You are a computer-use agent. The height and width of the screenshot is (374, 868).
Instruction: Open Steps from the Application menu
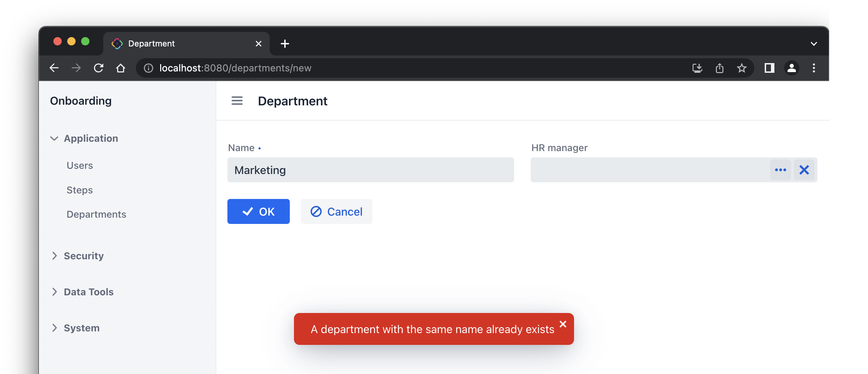pyautogui.click(x=79, y=190)
